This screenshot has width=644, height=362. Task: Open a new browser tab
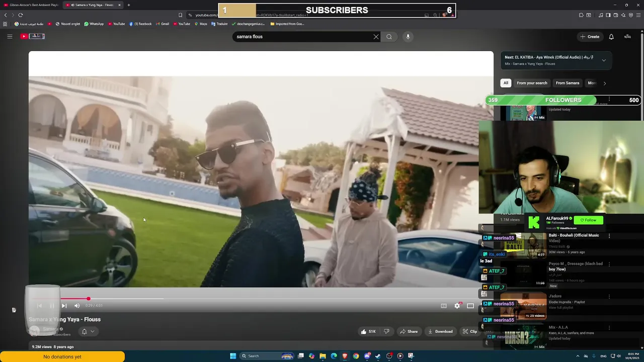pos(129,5)
